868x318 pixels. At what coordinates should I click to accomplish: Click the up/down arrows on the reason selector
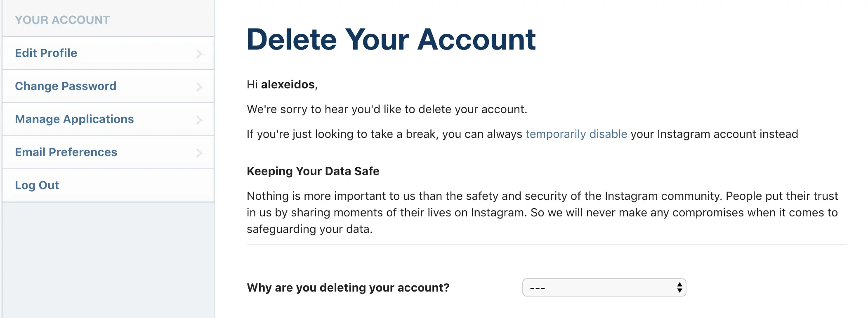pos(679,287)
